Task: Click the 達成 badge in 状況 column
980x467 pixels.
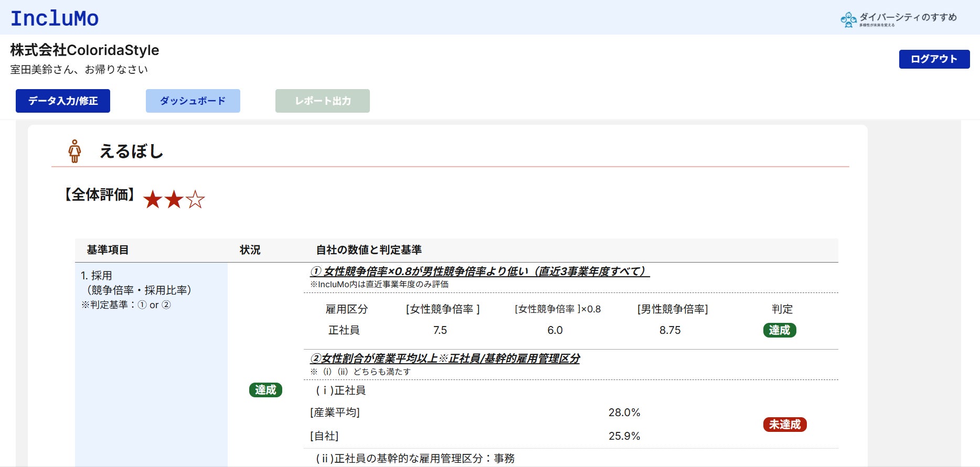Action: [x=265, y=390]
